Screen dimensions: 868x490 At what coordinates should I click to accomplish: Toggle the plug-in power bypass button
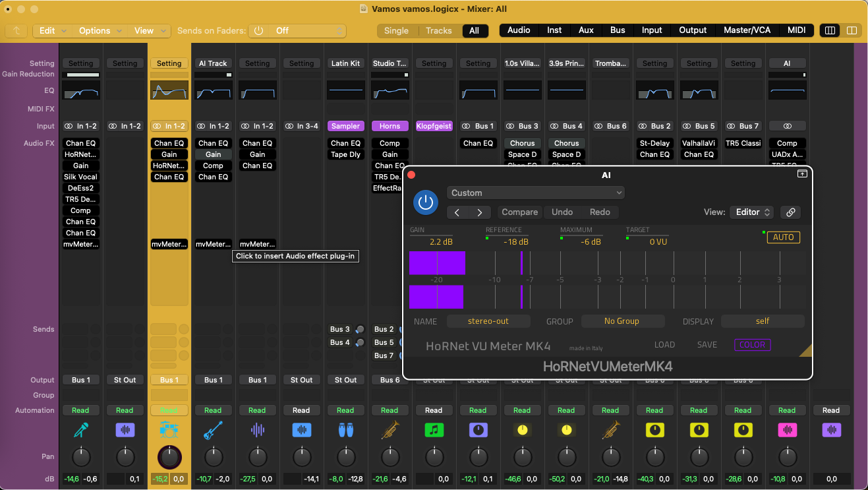(426, 202)
